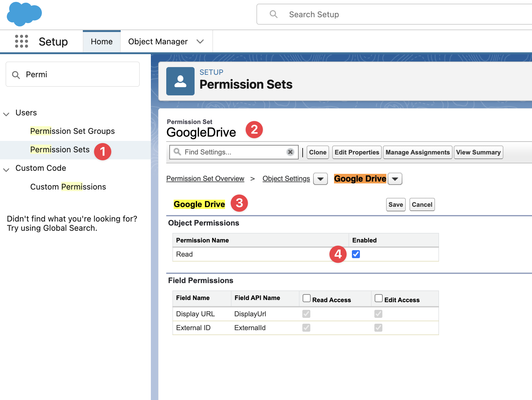The width and height of the screenshot is (532, 400).
Task: Switch to the Home tab
Action: [x=102, y=42]
